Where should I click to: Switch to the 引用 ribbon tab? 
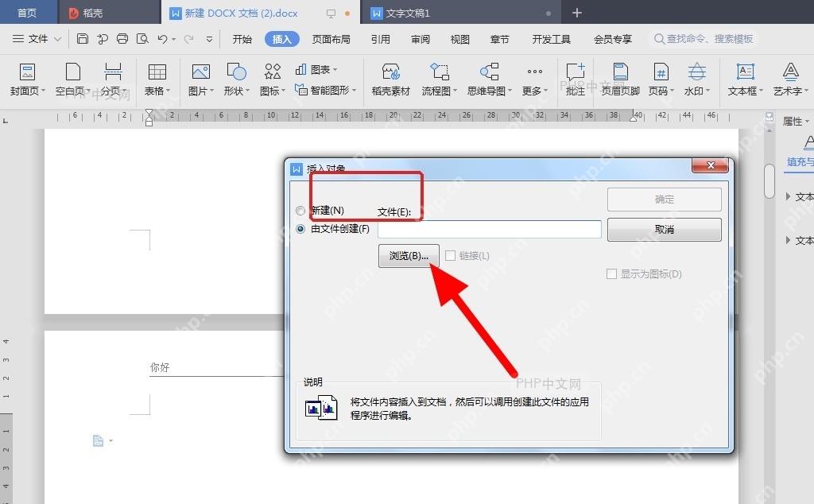pyautogui.click(x=381, y=39)
